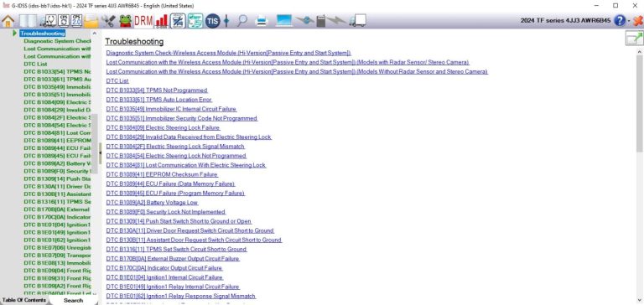This screenshot has height=305, width=644.
Task: Open the blue question mark help icon
Action: click(620, 20)
